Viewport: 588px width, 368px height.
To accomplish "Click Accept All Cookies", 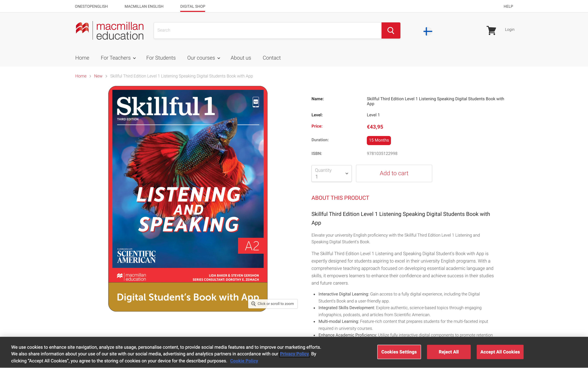I will pos(500,352).
